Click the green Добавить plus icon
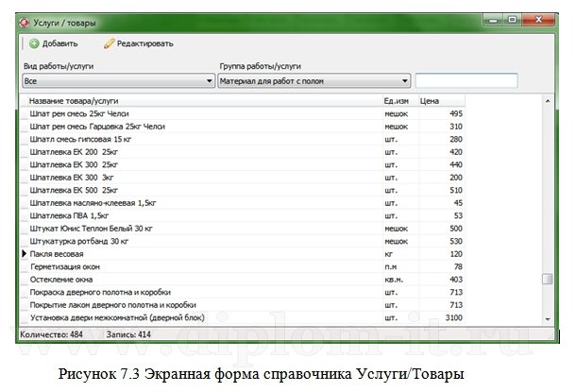 (34, 43)
